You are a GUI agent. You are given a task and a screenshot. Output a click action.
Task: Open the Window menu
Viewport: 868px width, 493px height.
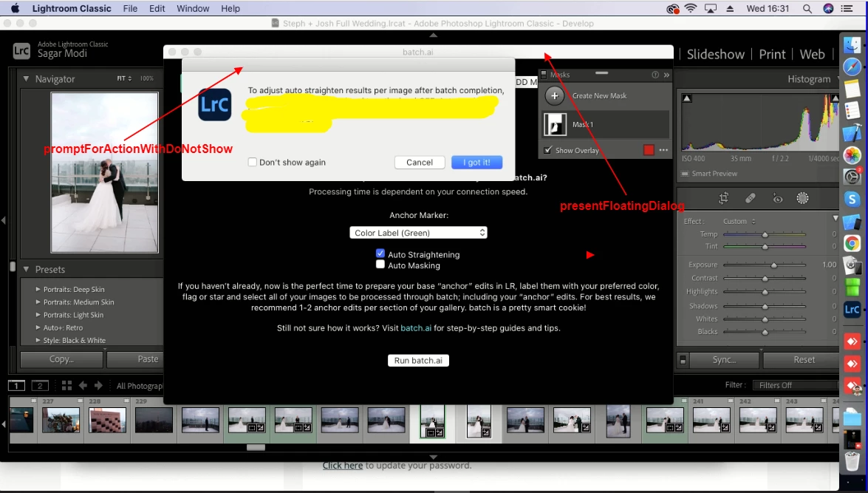click(193, 8)
